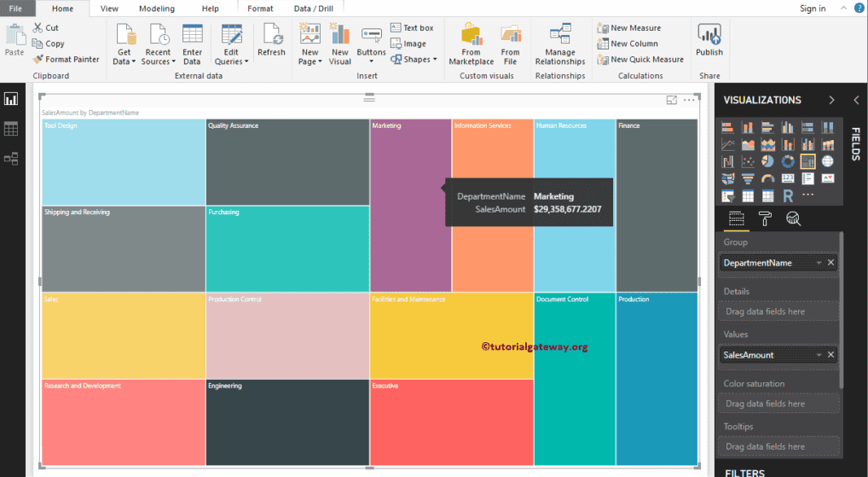Click Sign in link
This screenshot has height=477, width=868.
pos(813,9)
